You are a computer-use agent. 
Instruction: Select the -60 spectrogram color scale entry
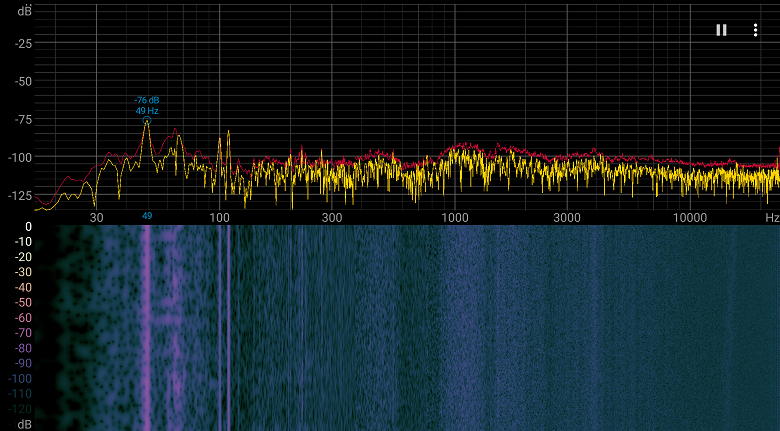coord(22,318)
